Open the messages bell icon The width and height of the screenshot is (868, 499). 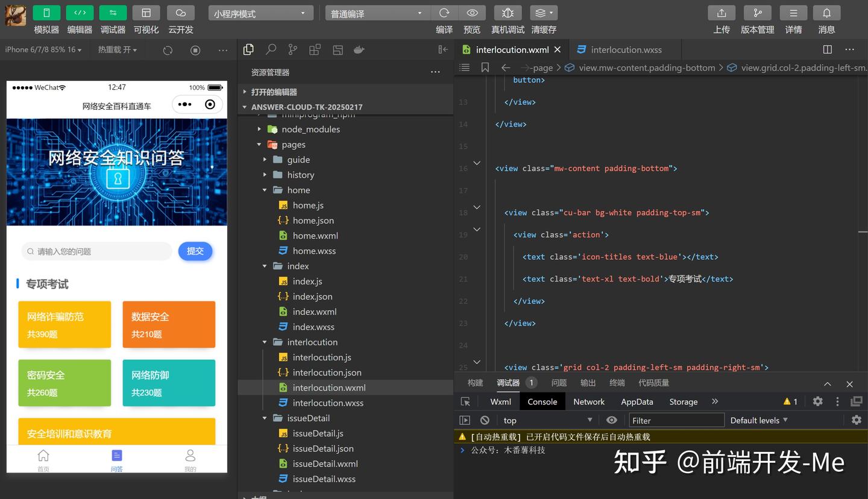[x=826, y=13]
